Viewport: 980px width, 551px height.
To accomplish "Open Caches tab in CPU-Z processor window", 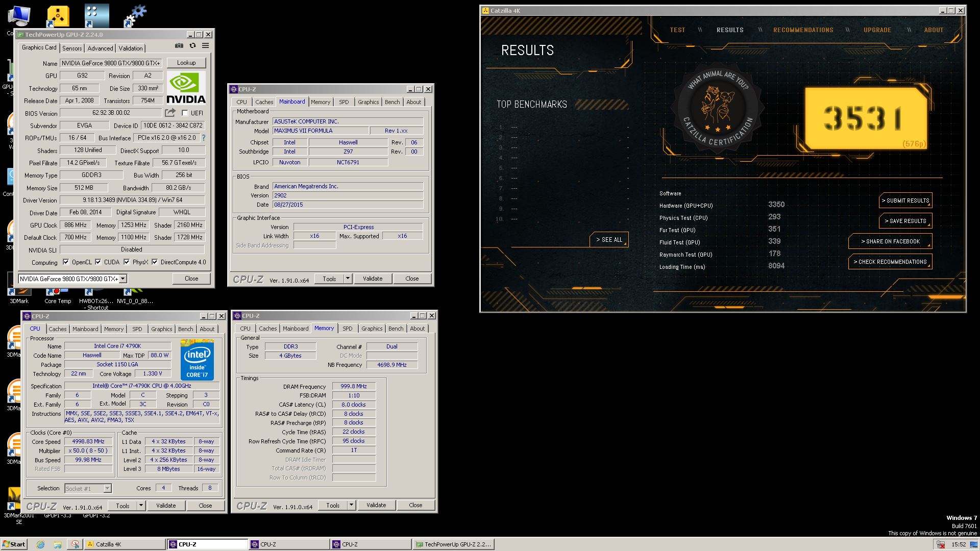I will [58, 329].
